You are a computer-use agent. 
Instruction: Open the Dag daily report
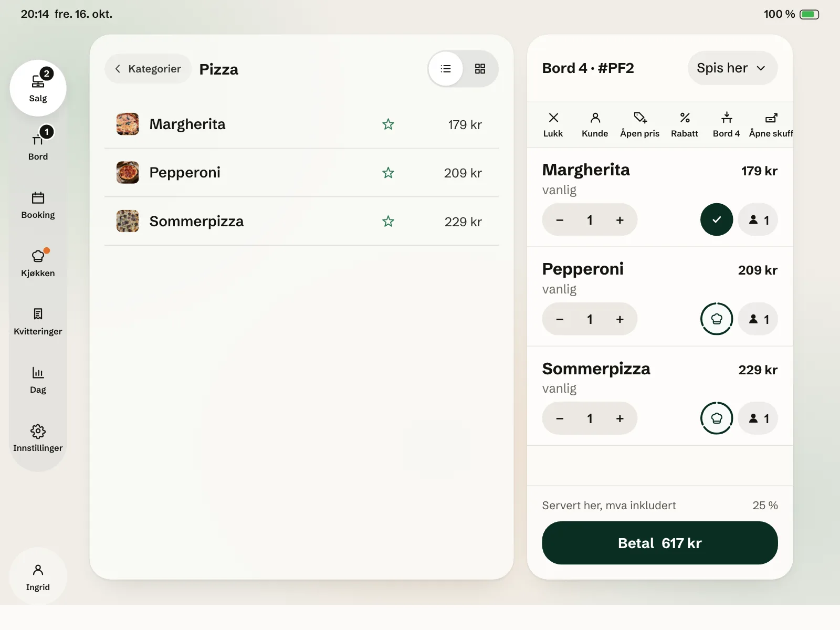point(38,380)
